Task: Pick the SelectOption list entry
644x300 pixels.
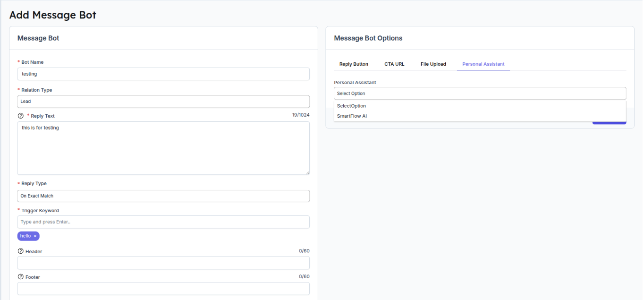Action: (x=351, y=106)
